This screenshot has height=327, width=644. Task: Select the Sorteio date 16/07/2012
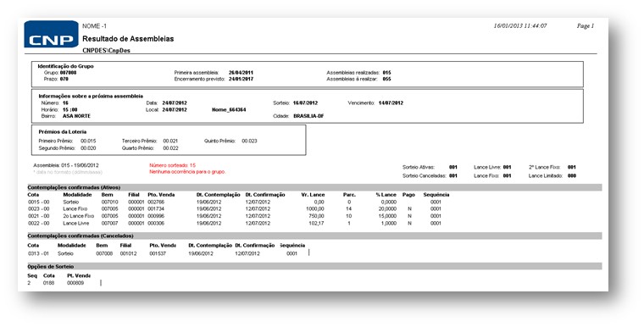305,103
